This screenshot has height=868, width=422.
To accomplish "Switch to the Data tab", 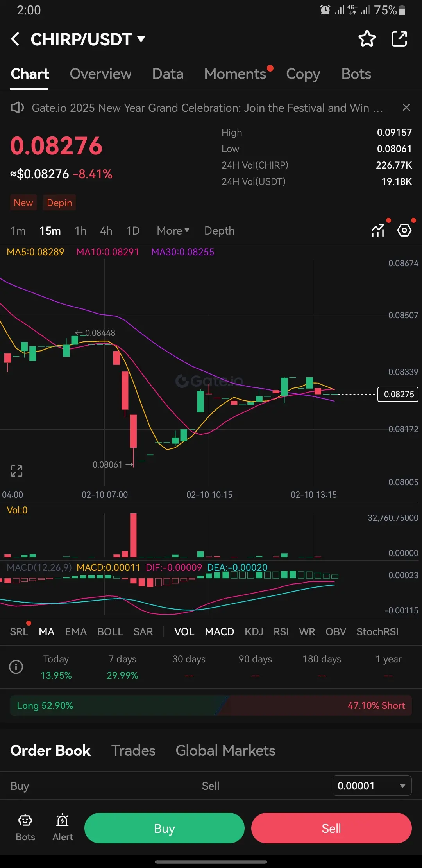I will coord(168,74).
